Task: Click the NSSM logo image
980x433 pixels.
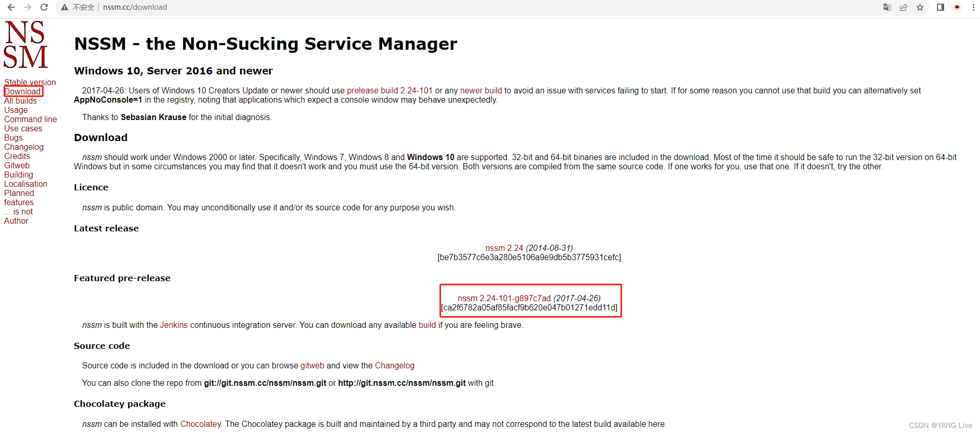Action: click(x=26, y=45)
